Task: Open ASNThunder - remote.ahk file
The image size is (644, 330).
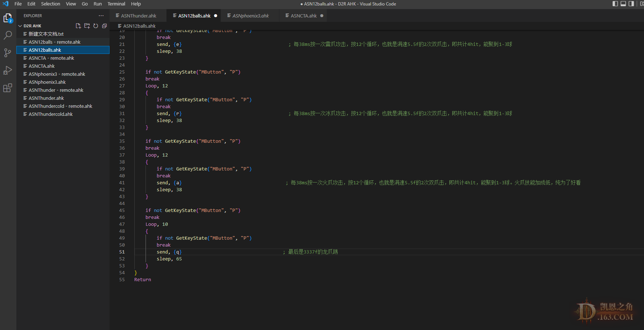Action: click(63, 90)
